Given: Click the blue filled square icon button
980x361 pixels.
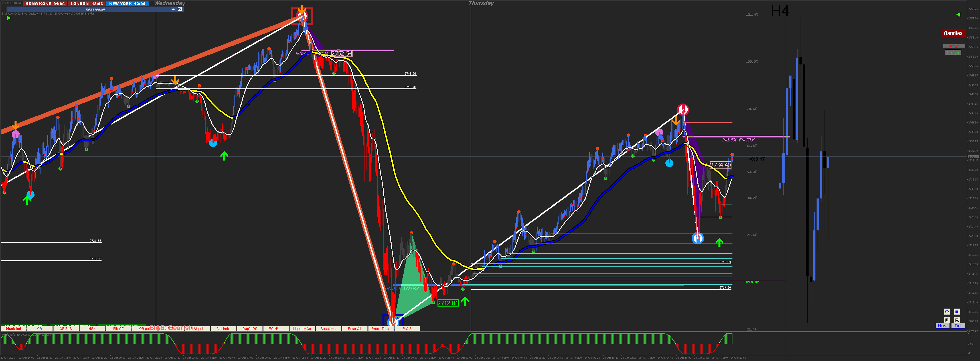Looking at the screenshot, I should 957,312.
